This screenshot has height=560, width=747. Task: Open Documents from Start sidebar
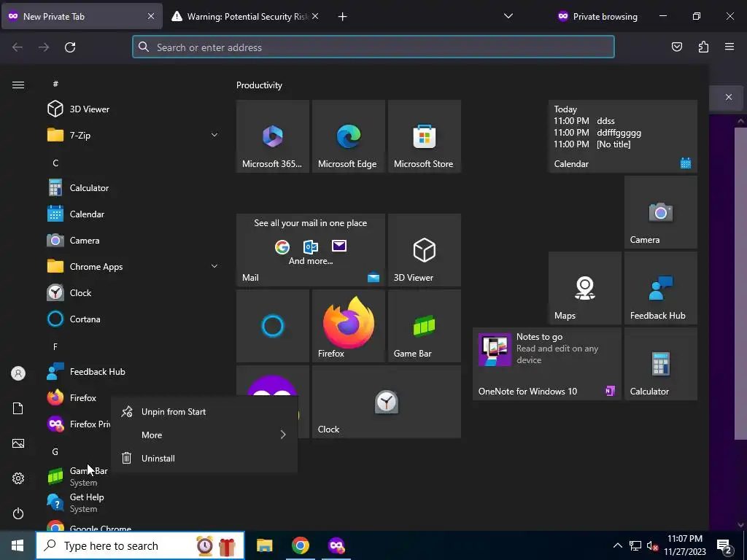[18, 408]
